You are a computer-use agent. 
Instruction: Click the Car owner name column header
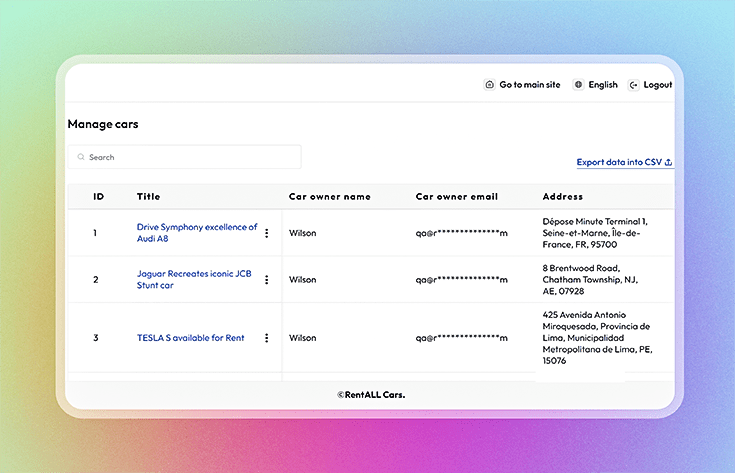pos(330,196)
